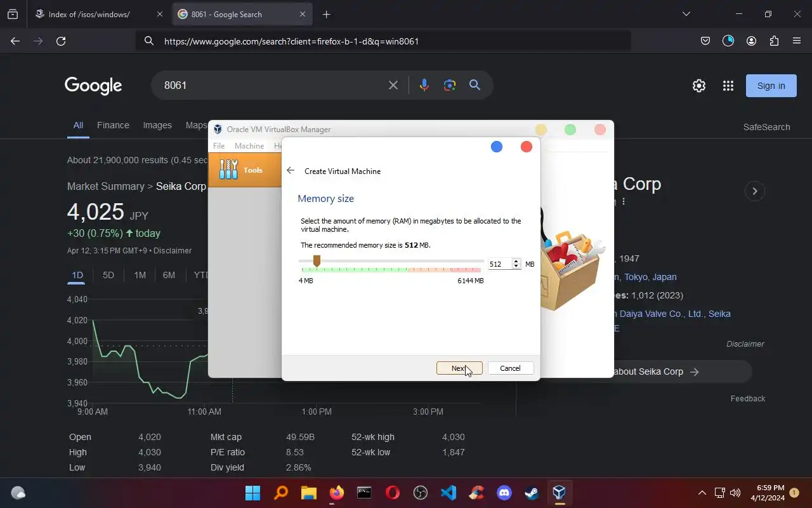
Task: Close the 8061 - Google Search tab
Action: pos(303,14)
